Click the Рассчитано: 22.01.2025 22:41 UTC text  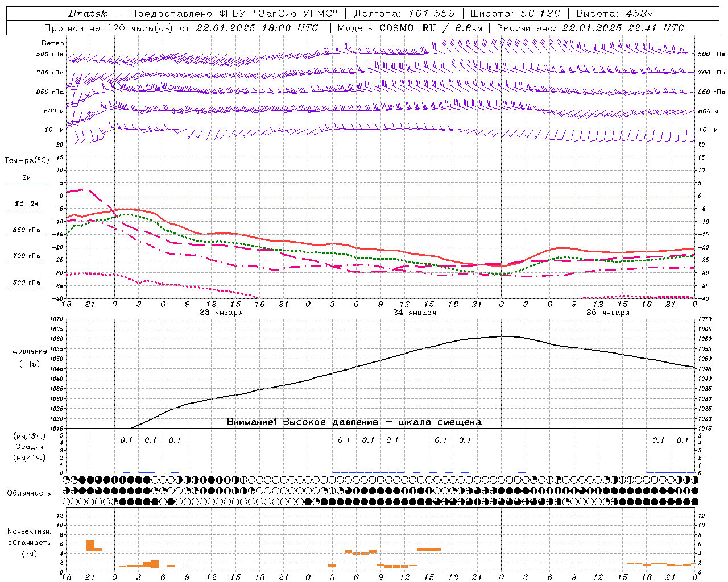[x=590, y=28]
